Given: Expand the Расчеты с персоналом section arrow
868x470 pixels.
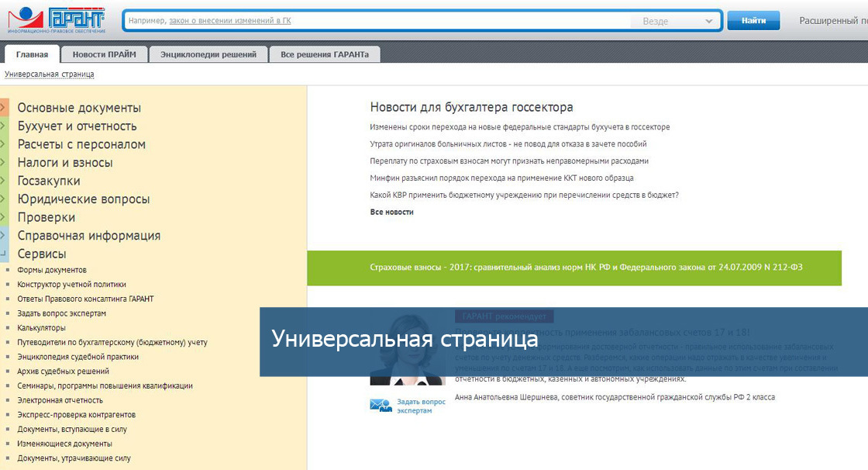Looking at the screenshot, I should click(4, 143).
